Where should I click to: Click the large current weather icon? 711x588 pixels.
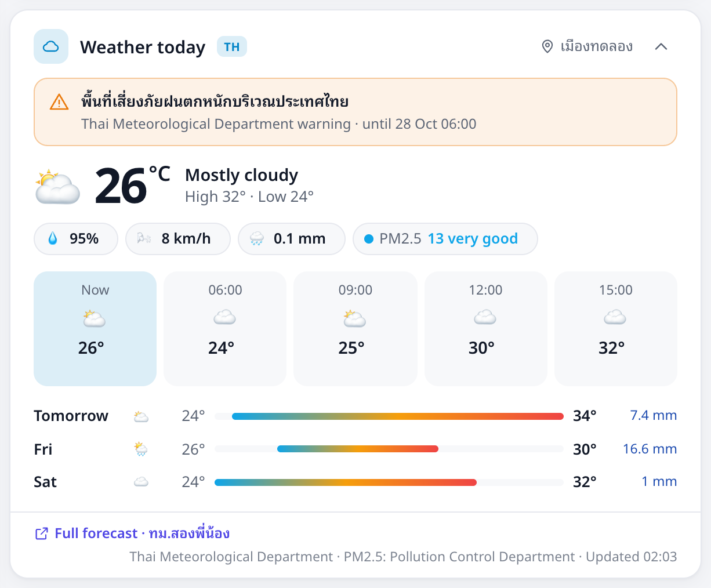click(57, 187)
